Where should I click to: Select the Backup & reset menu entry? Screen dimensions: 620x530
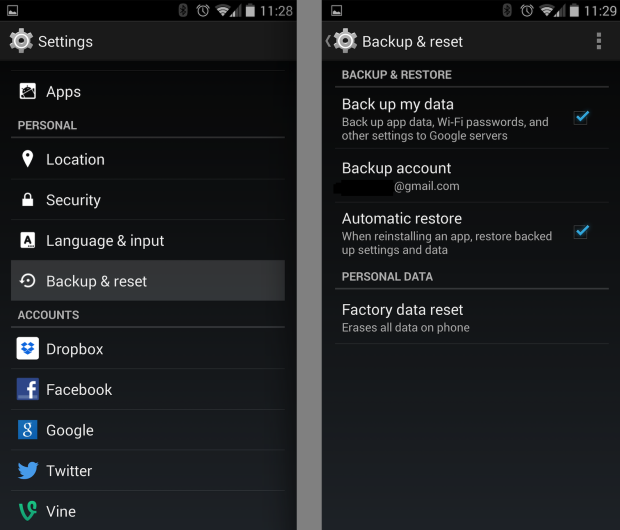pos(148,281)
